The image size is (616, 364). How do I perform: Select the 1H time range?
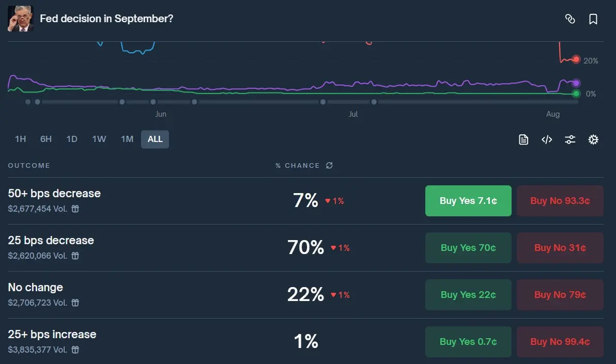[x=20, y=139]
